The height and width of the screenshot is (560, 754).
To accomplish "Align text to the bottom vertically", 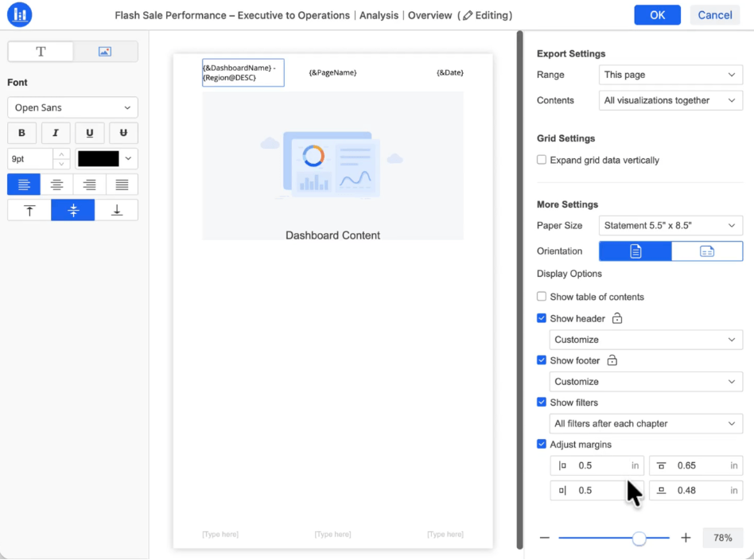I will coord(116,209).
